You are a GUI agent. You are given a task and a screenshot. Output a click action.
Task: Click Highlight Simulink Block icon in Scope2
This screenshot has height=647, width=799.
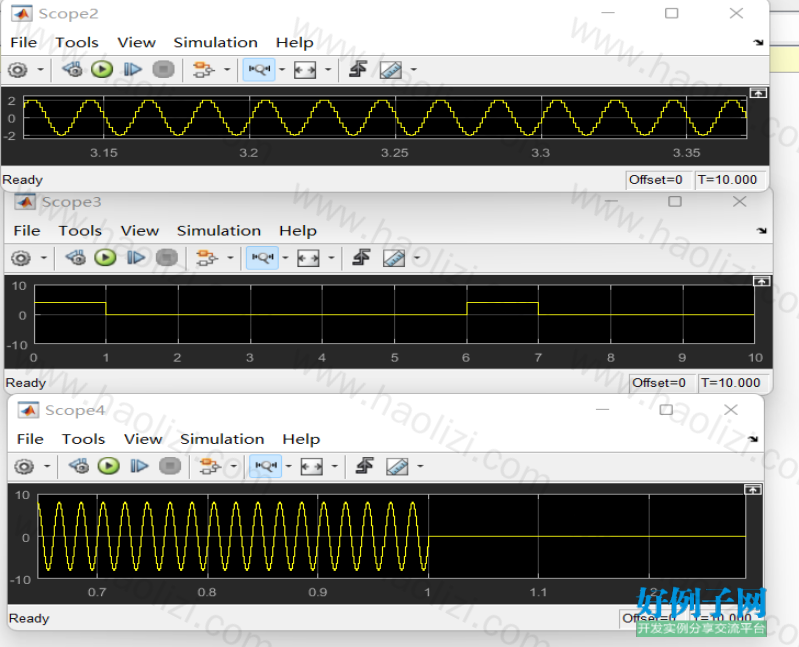(x=204, y=69)
